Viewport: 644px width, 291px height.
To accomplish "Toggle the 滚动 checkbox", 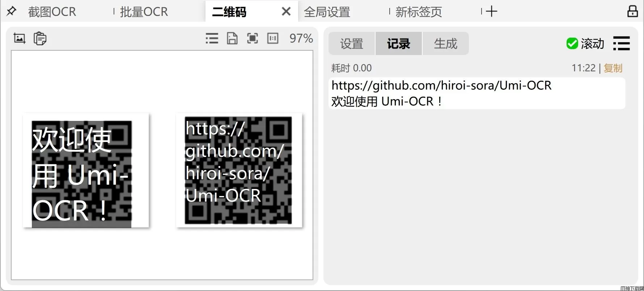I will point(572,43).
